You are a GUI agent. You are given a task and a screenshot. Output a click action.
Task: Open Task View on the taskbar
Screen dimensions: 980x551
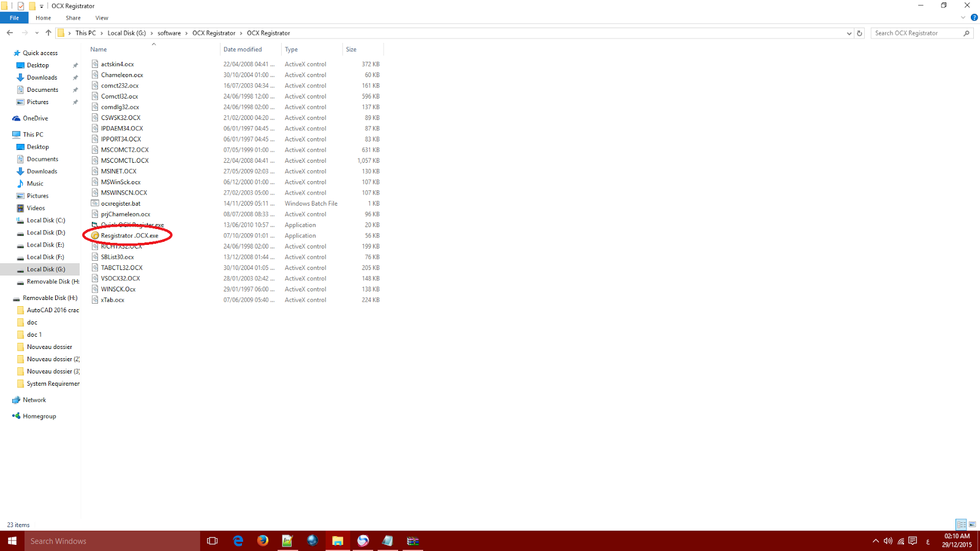[213, 541]
